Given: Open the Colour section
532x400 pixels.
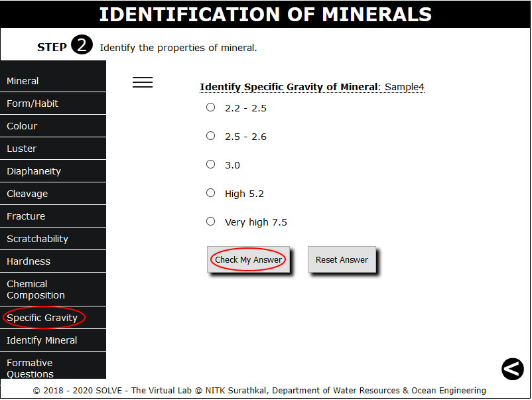Looking at the screenshot, I should [x=53, y=126].
